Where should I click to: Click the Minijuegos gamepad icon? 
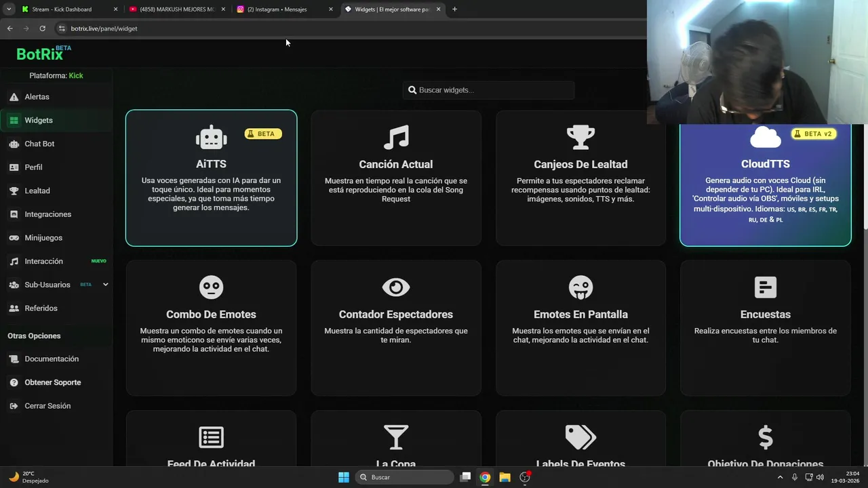point(14,238)
